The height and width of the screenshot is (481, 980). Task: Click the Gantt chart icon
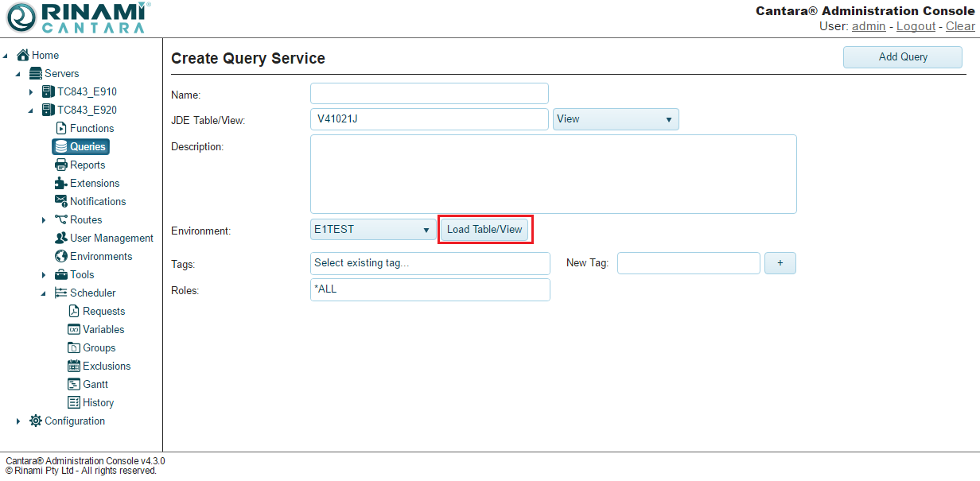pyautogui.click(x=74, y=384)
